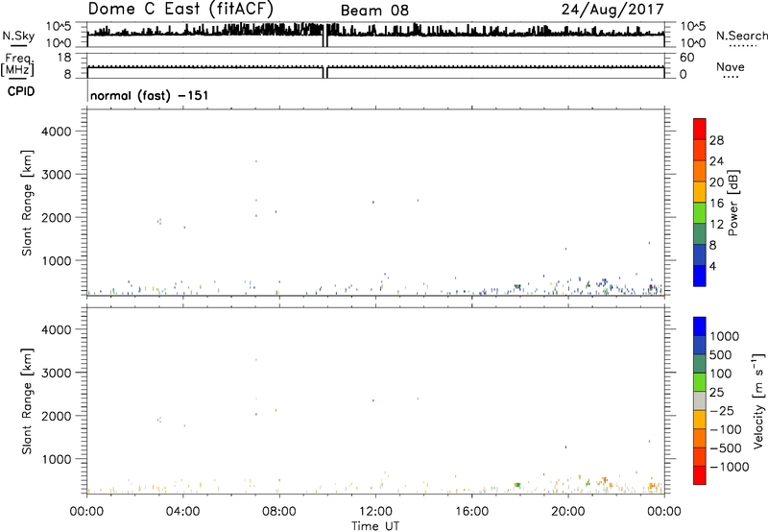768x532 pixels.
Task: Click the 'N.Sky' legend label
Action: pyautogui.click(x=18, y=36)
